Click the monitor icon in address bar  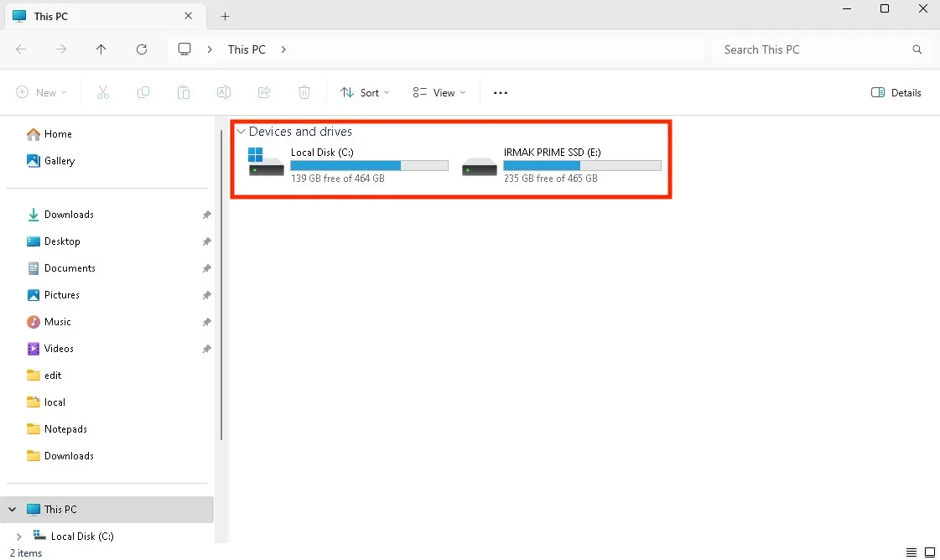tap(184, 49)
